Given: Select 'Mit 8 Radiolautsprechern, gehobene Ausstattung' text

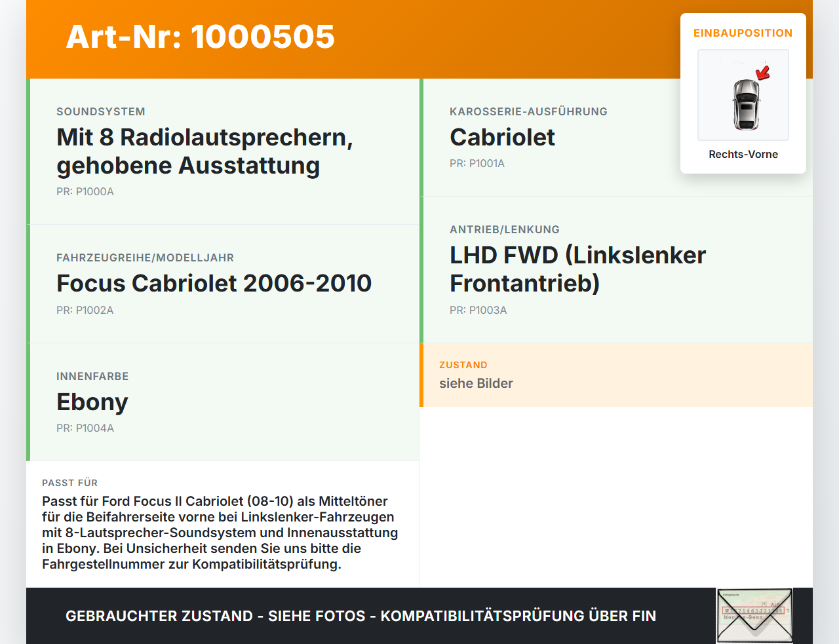Looking at the screenshot, I should click(x=205, y=151).
